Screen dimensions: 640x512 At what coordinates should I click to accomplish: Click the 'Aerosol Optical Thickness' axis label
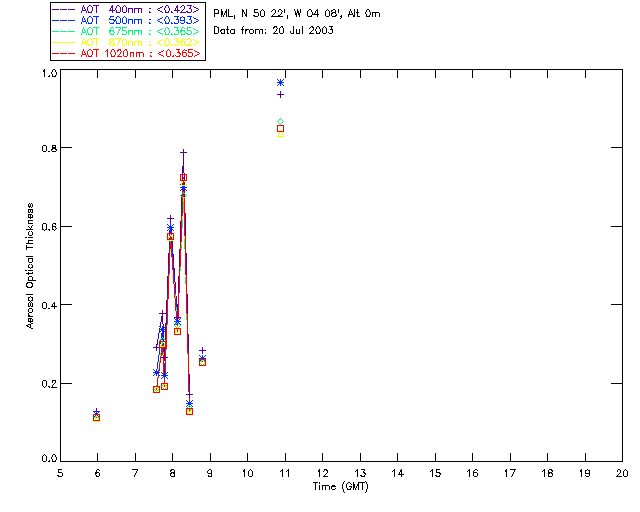[x=30, y=266]
